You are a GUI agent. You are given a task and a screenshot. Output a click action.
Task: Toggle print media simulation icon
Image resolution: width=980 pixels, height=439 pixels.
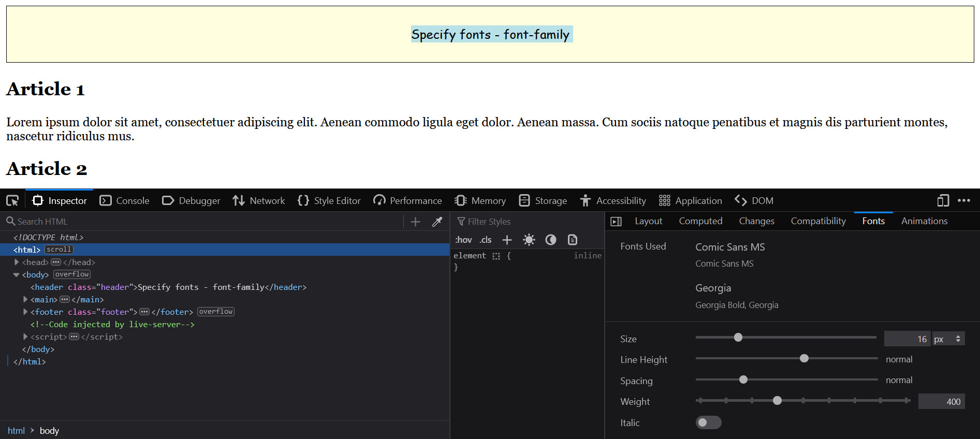click(x=572, y=240)
